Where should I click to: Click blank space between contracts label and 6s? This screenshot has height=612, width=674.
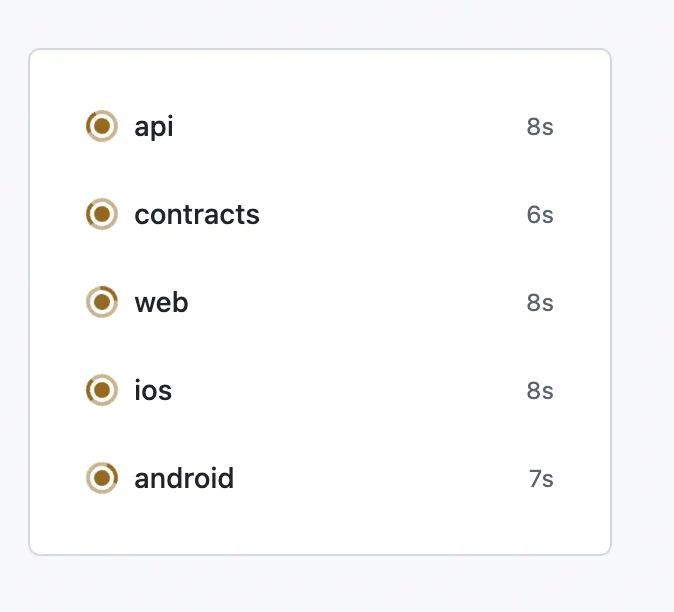tap(391, 214)
